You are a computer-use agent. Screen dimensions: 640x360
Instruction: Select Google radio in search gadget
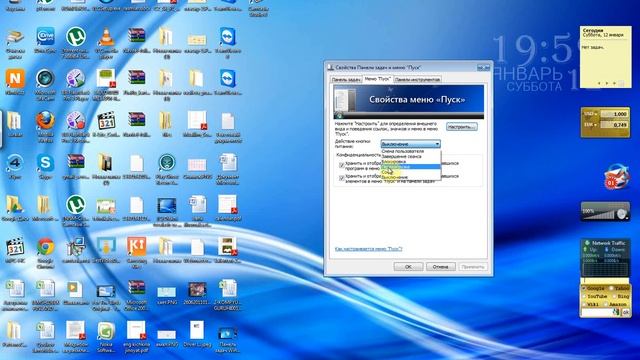click(584, 288)
